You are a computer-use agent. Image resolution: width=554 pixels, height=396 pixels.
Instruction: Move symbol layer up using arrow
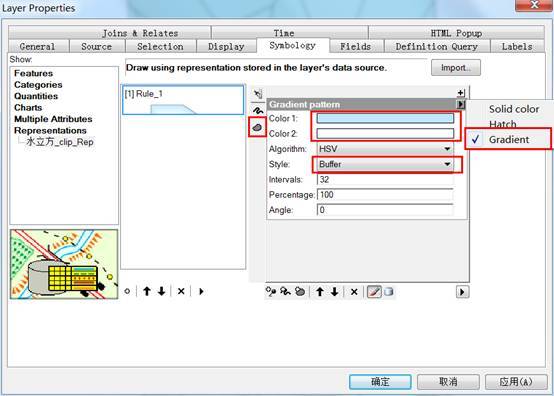pyautogui.click(x=320, y=292)
